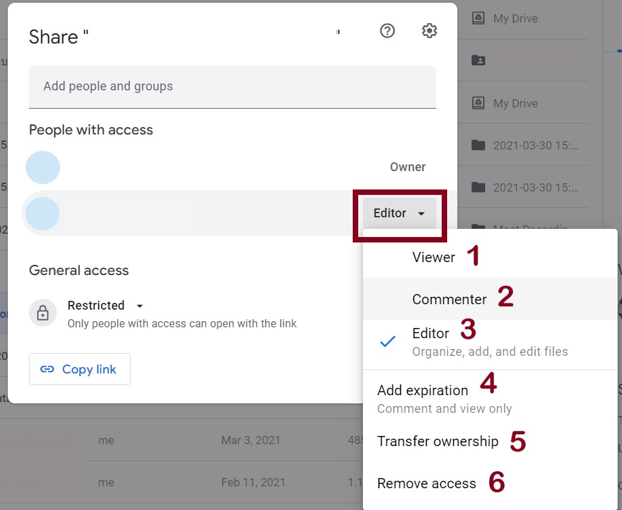
Task: Open share settings gear icon
Action: coord(429,31)
